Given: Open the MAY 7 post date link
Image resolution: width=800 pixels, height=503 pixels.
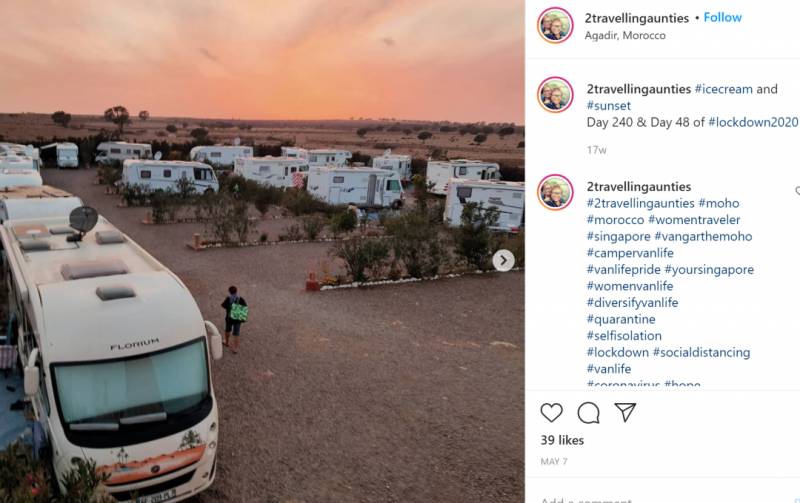Looking at the screenshot, I should pyautogui.click(x=554, y=462).
